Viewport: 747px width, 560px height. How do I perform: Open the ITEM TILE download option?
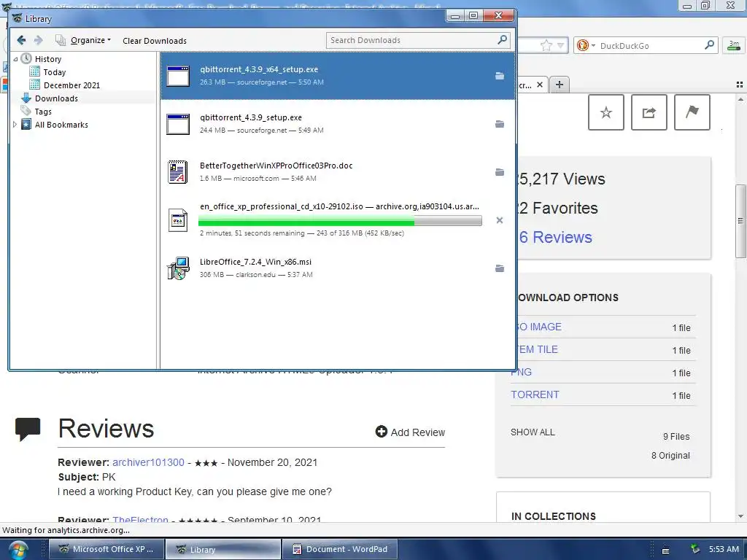tap(538, 349)
